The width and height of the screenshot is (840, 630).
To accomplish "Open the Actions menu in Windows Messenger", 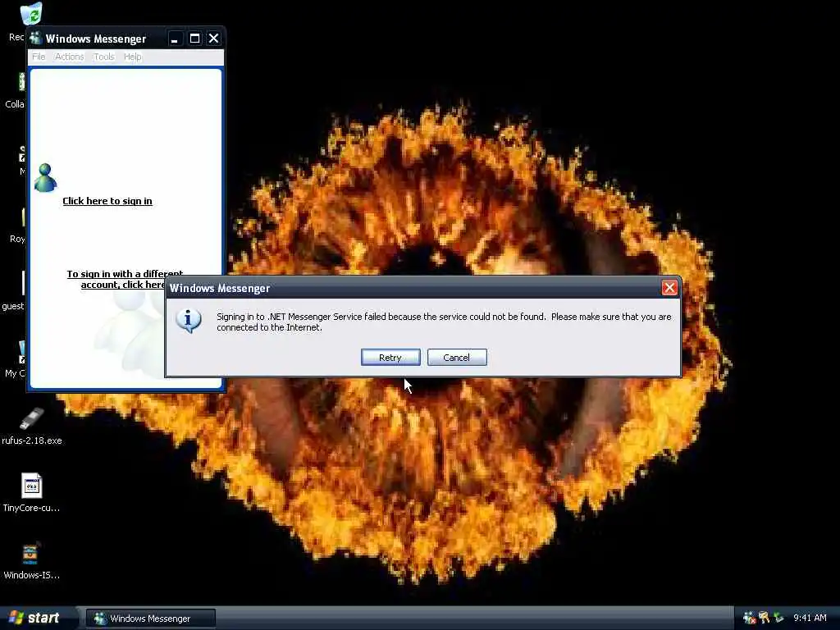I will (x=69, y=57).
